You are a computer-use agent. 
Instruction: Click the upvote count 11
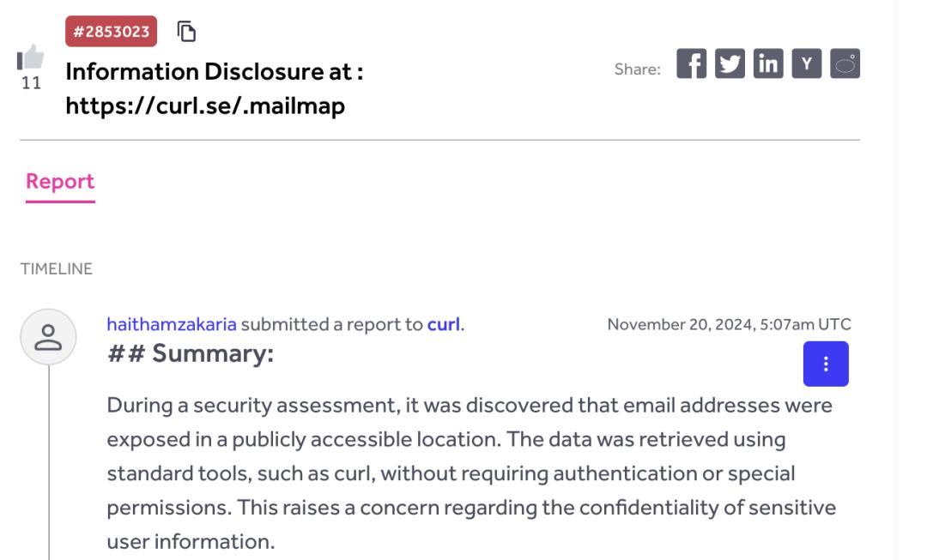tap(32, 83)
